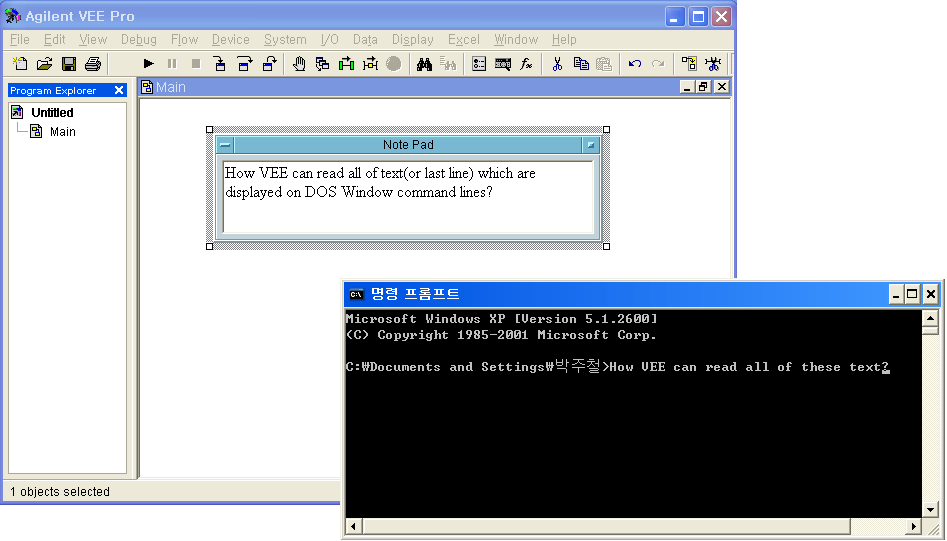The image size is (947, 541).
Task: Click the hand-shaped toolbar icon
Action: point(299,64)
